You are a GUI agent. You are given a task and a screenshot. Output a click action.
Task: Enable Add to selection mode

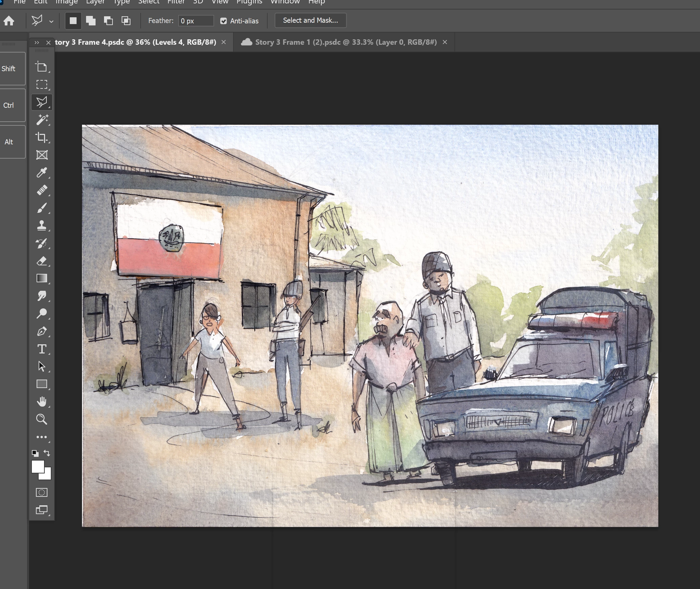pyautogui.click(x=90, y=21)
